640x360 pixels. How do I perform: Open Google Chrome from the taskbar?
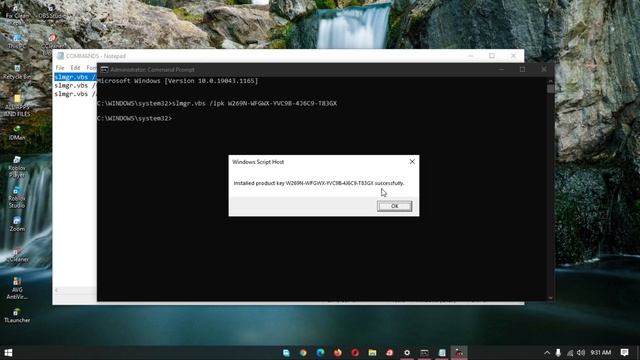pos(303,353)
